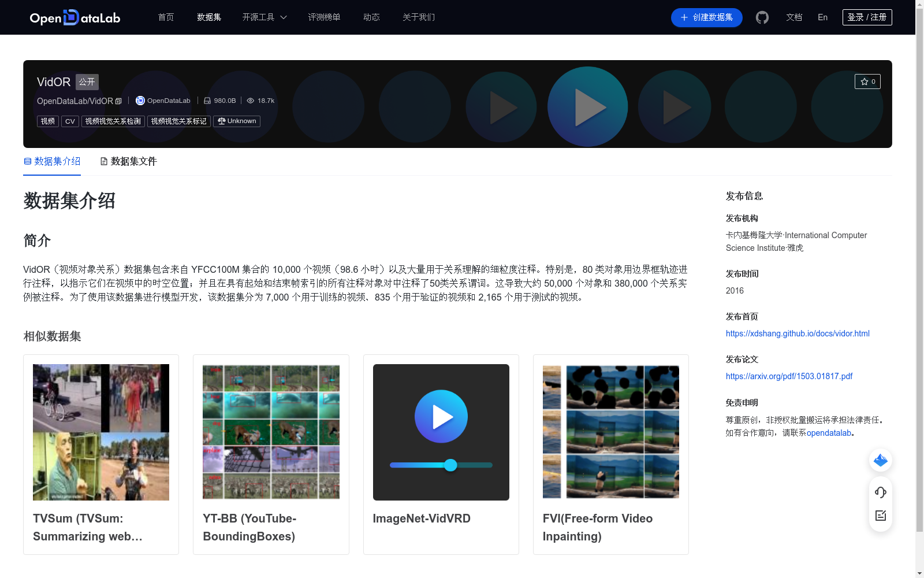Viewport: 924px width, 578px height.
Task: Play the ImageNet-VidVRD preview video
Action: point(441,416)
